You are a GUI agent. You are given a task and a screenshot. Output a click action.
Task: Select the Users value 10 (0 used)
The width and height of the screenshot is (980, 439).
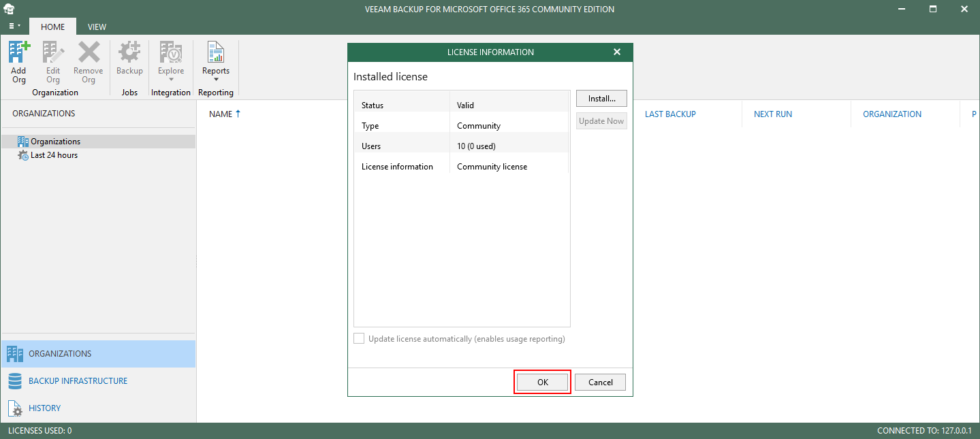(476, 146)
